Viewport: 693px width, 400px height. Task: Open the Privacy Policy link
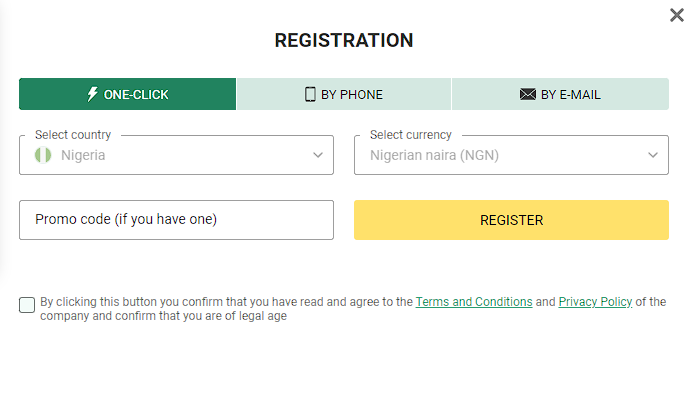(595, 302)
